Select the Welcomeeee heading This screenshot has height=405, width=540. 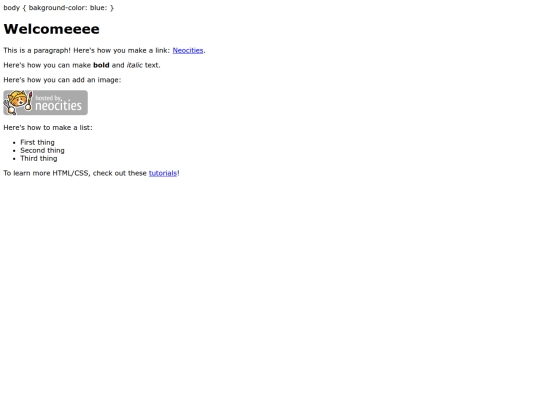[52, 29]
